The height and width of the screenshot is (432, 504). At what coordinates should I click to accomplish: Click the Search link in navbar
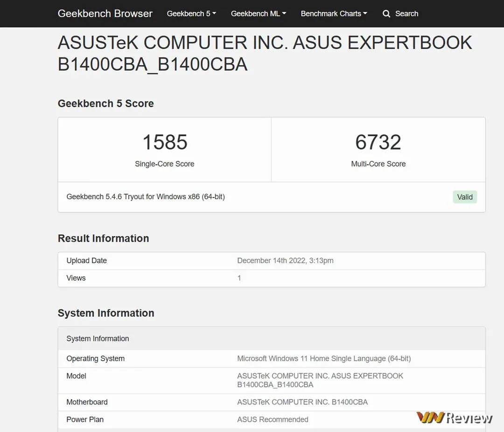coord(406,14)
